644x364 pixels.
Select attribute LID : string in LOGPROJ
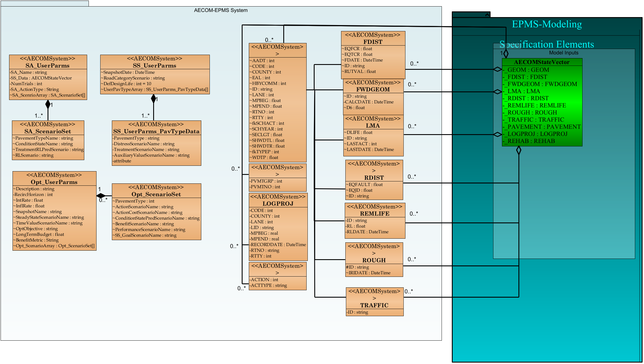[x=262, y=228]
